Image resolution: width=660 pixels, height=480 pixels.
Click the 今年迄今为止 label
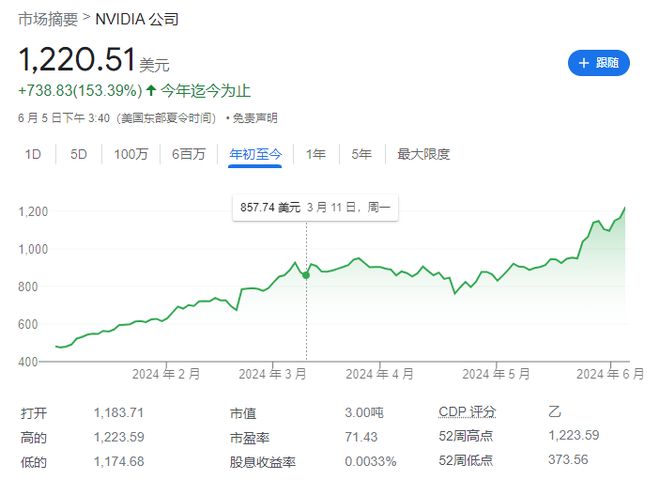click(x=206, y=91)
